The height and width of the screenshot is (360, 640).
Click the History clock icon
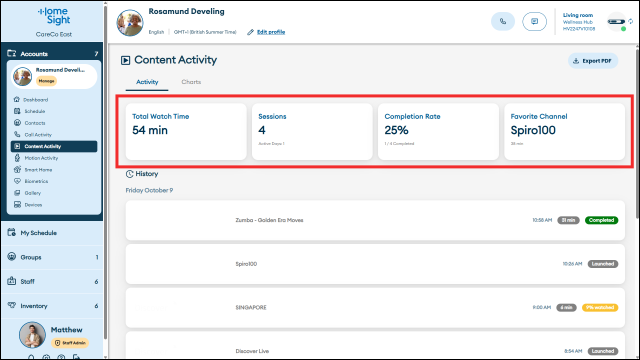coord(129,174)
